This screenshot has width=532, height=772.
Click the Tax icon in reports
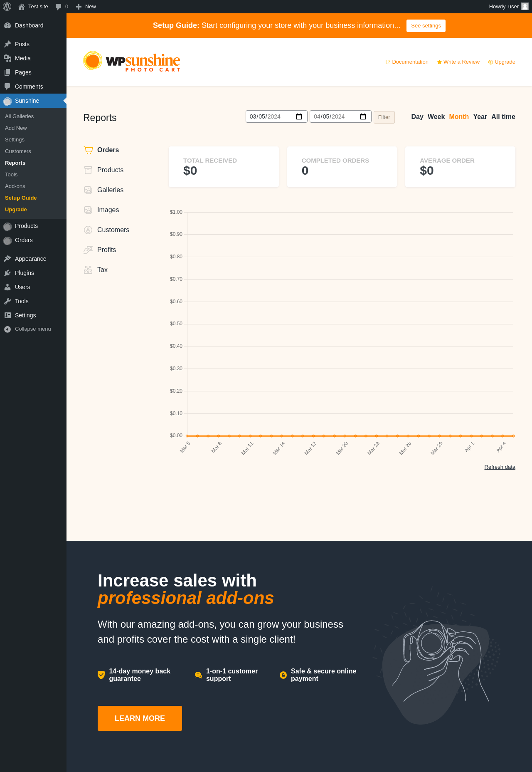point(88,270)
